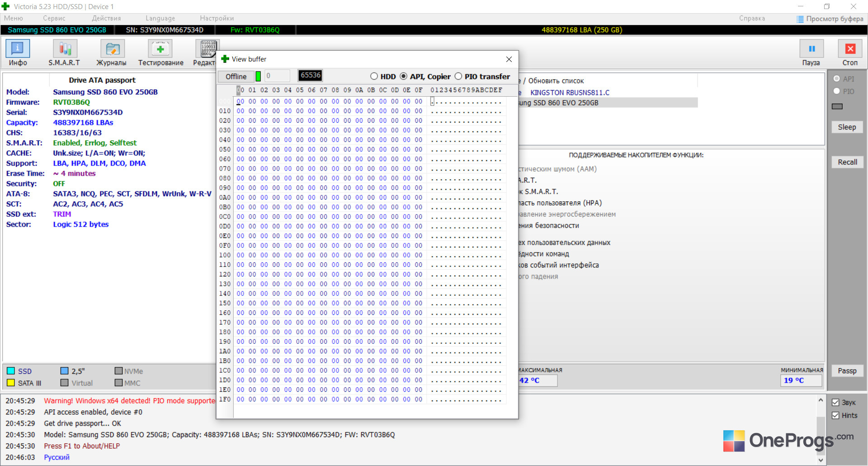Viewport: 868px width, 466px height.
Task: Open the Настройки menu
Action: click(x=217, y=18)
